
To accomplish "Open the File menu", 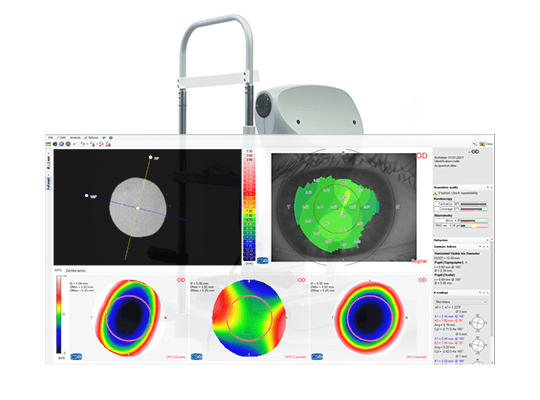I will 51,137.
